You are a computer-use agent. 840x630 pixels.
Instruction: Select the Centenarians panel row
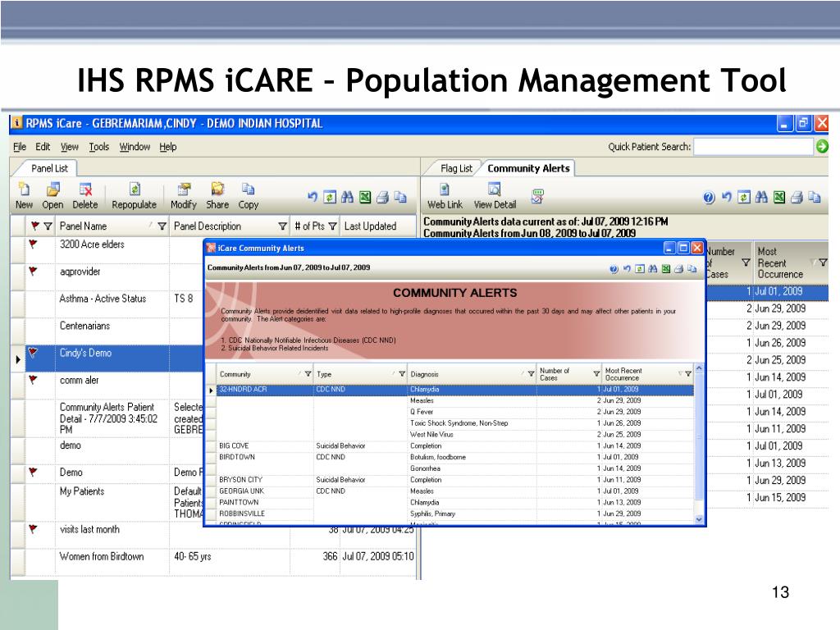coord(107,331)
